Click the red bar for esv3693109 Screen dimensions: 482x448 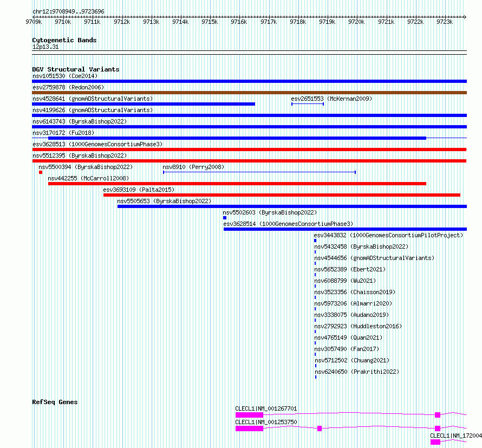tap(282, 195)
